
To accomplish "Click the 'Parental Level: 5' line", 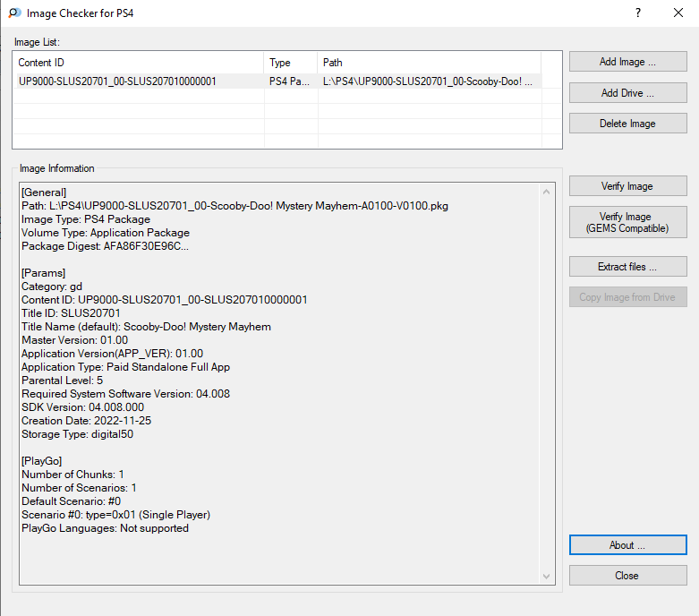I will [x=62, y=380].
